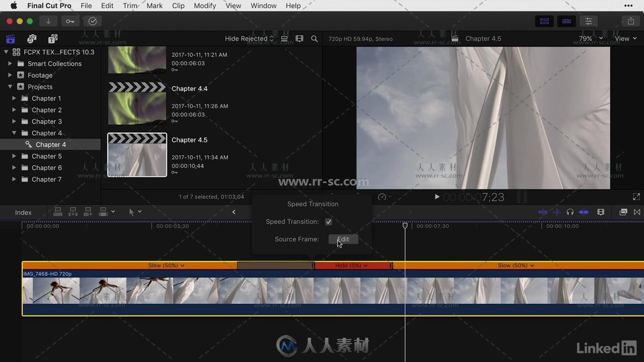Viewport: 644px width, 362px height.
Task: Toggle clip list view icon in browser
Action: click(x=284, y=39)
